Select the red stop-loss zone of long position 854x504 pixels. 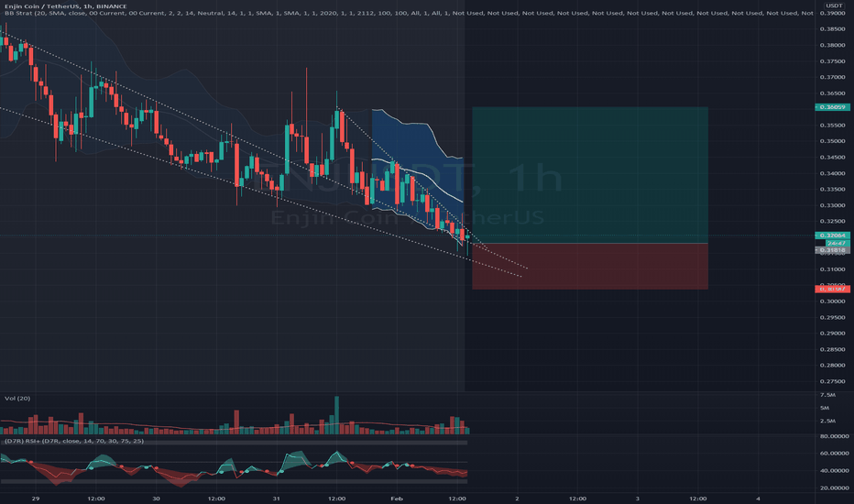coord(590,266)
